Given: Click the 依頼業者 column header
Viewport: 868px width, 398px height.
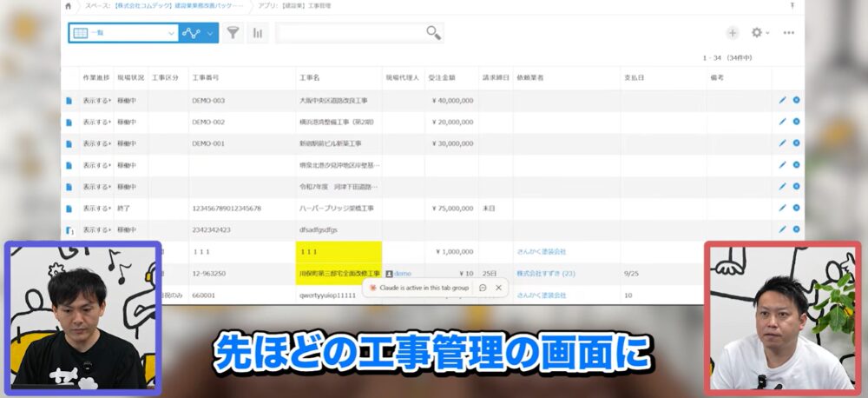Looking at the screenshot, I should coord(529,77).
